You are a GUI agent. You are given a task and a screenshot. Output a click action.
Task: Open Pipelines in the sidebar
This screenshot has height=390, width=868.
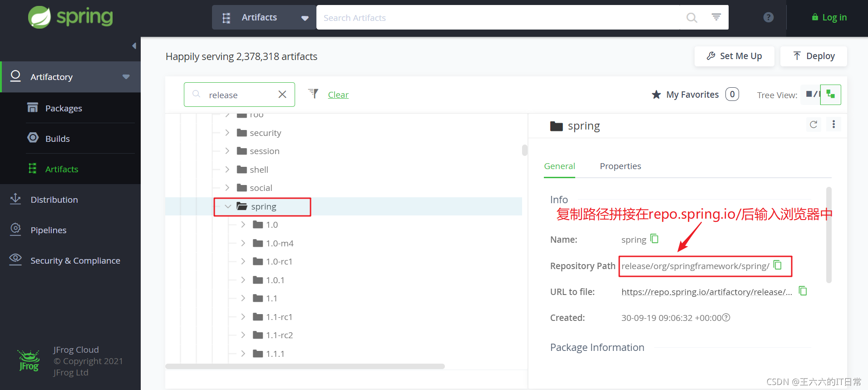pyautogui.click(x=49, y=230)
